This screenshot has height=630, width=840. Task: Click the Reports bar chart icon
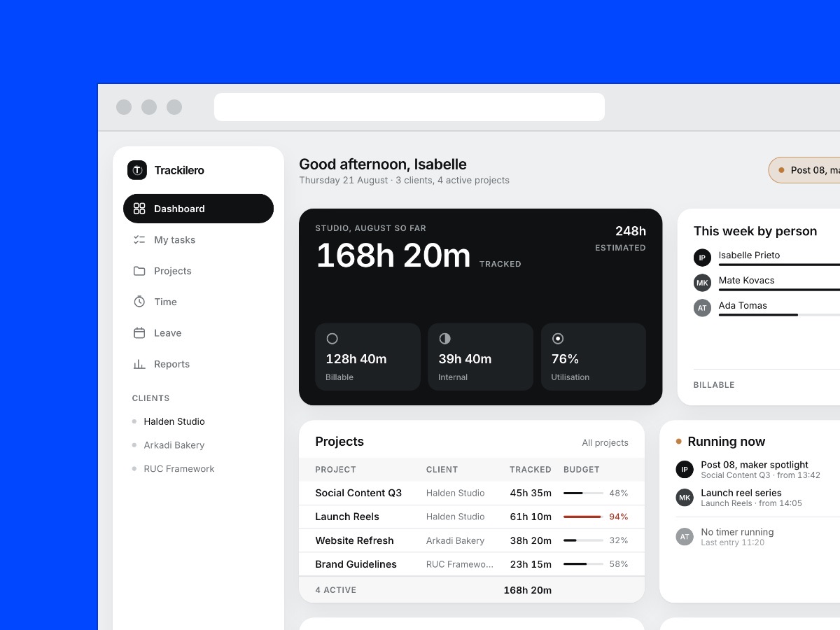[x=139, y=364]
